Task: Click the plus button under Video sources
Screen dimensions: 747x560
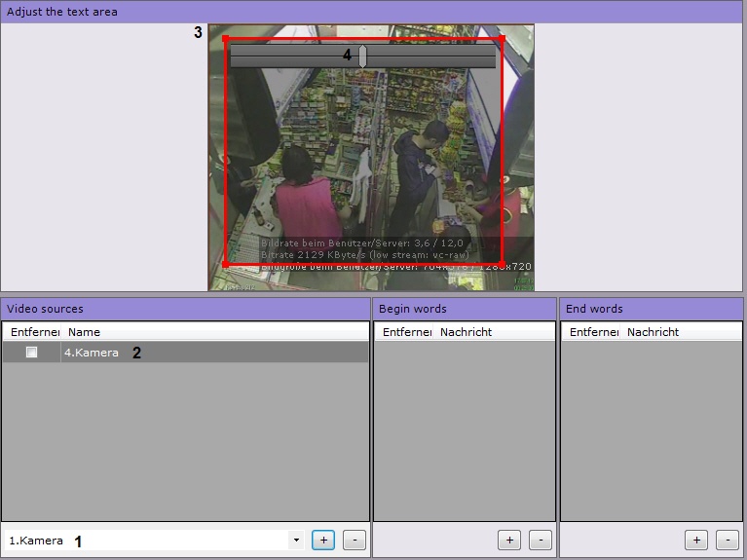Action: [323, 540]
